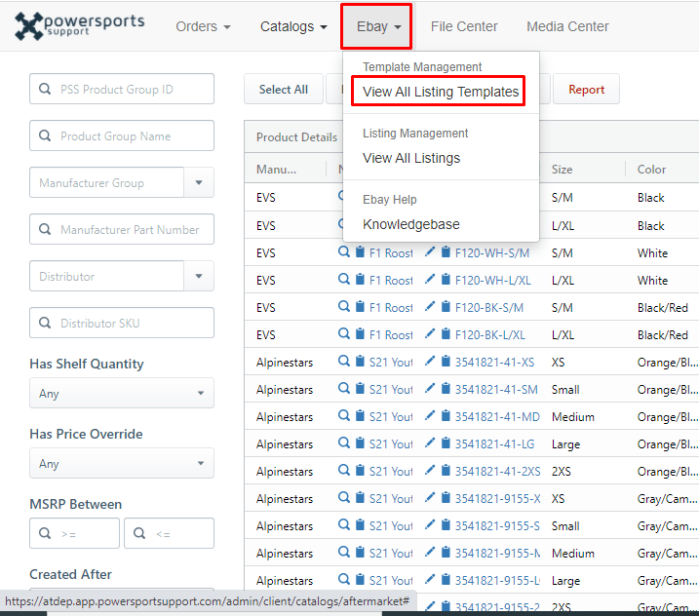Copy part number F120-WH-S/M via clipboard icon
Screen dimensions: 699x616
point(446,251)
